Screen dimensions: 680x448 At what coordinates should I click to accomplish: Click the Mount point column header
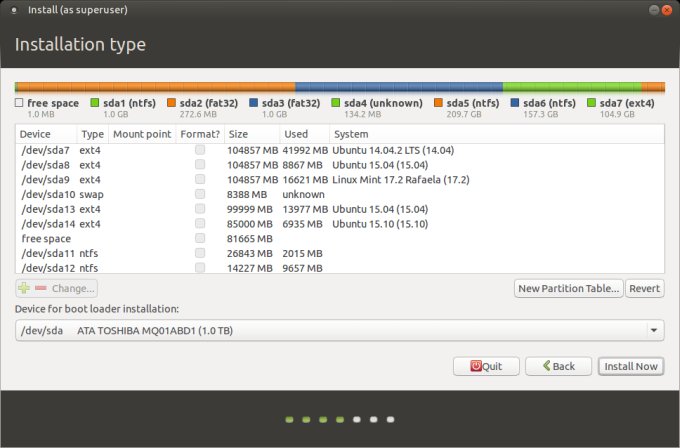[x=142, y=134]
